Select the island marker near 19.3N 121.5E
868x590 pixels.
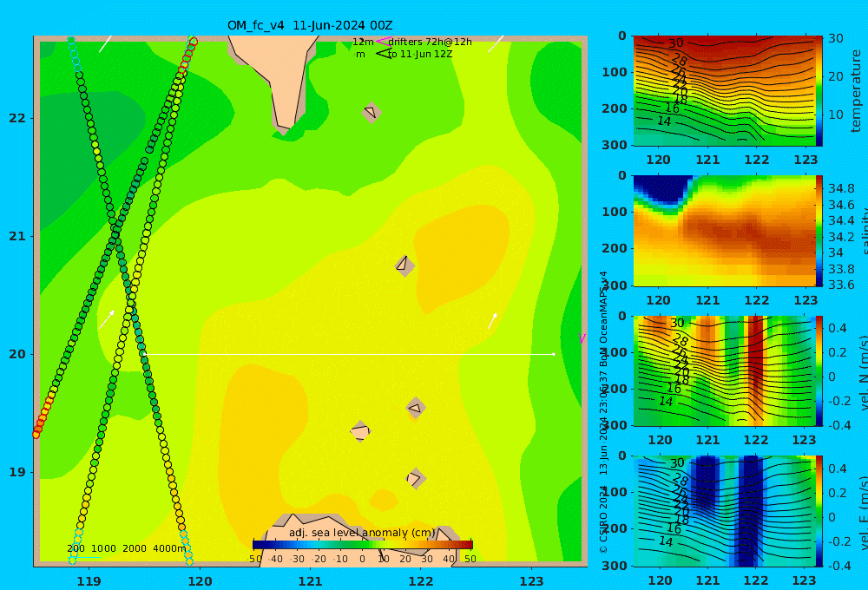pos(360,431)
